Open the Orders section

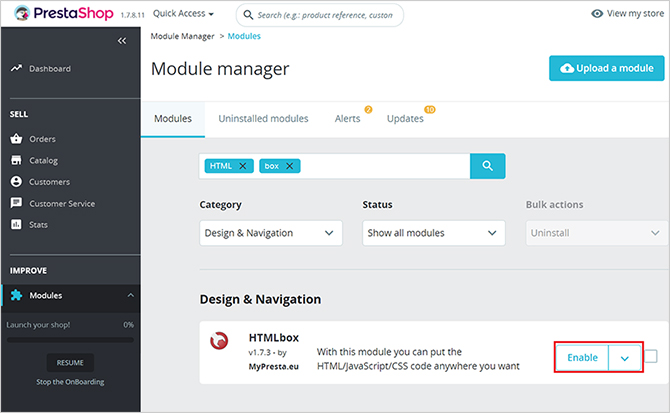tap(42, 139)
